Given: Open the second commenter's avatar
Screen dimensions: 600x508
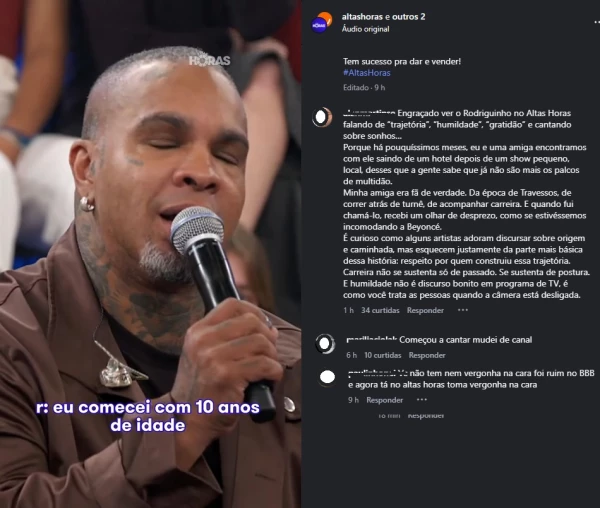Looking at the screenshot, I should [325, 344].
